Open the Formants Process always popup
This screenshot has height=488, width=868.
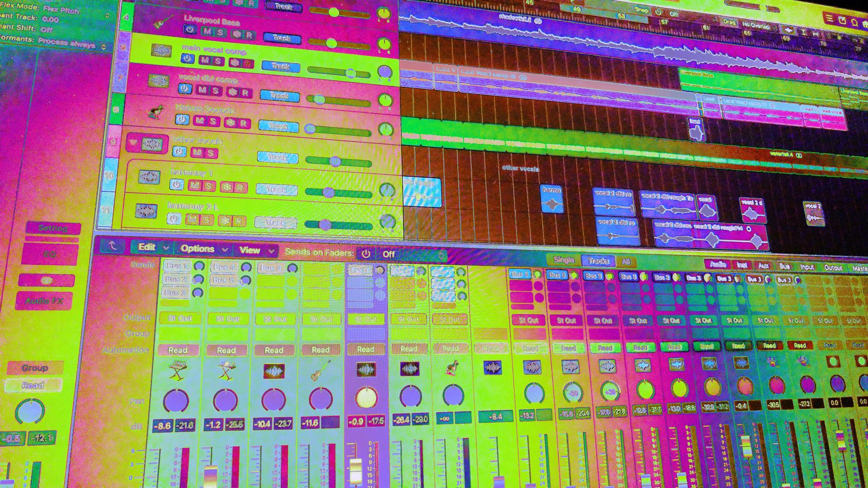pos(72,43)
